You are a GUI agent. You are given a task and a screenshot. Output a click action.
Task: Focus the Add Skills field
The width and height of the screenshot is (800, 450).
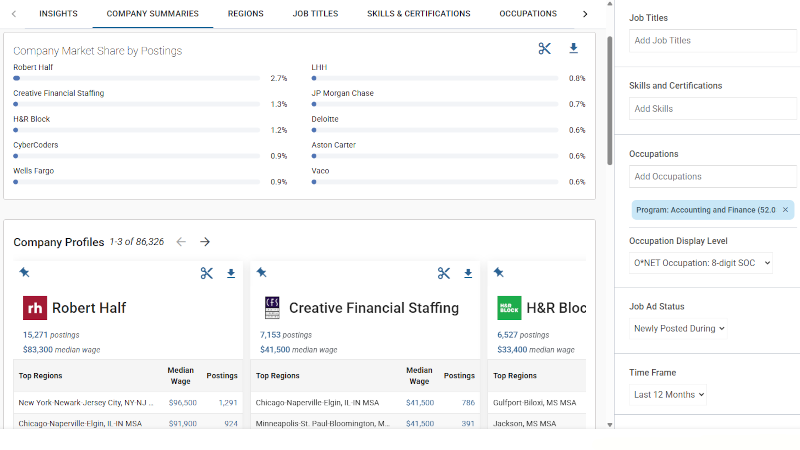(x=713, y=109)
